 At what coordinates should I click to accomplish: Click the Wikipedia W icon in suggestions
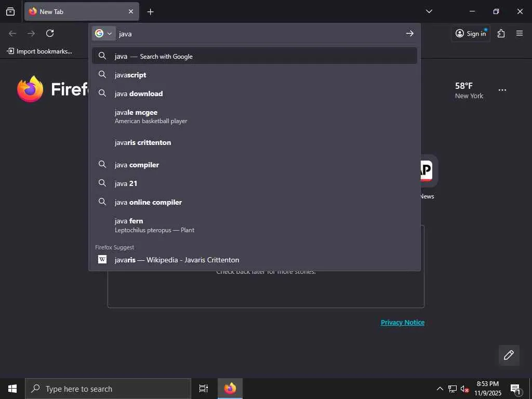102,260
